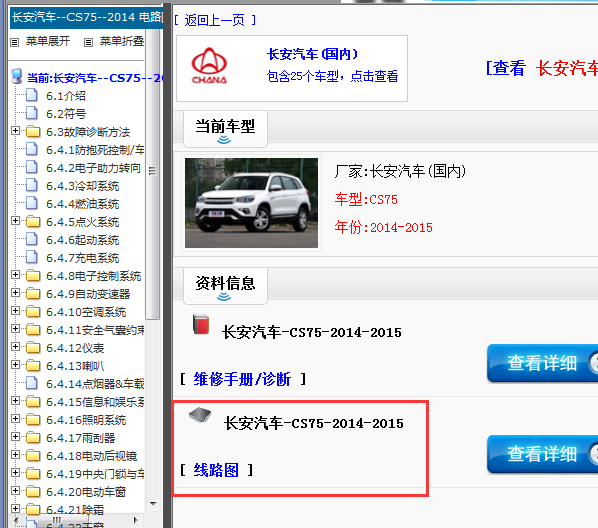Open 包含25个车型，点击查看 link
The height and width of the screenshot is (528, 598).
333,76
